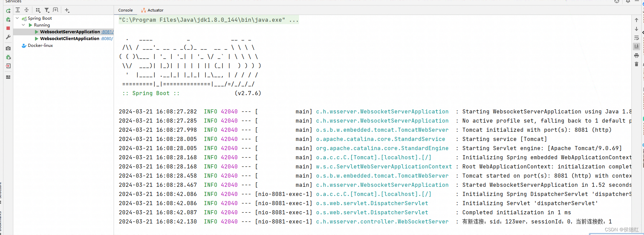Rerun the service in debug mode
The width and height of the screenshot is (644, 235).
click(x=8, y=20)
